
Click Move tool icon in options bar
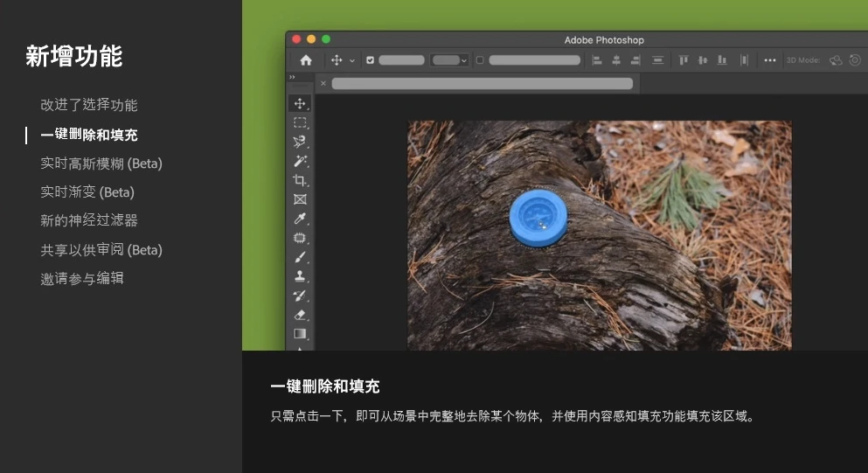pos(336,59)
